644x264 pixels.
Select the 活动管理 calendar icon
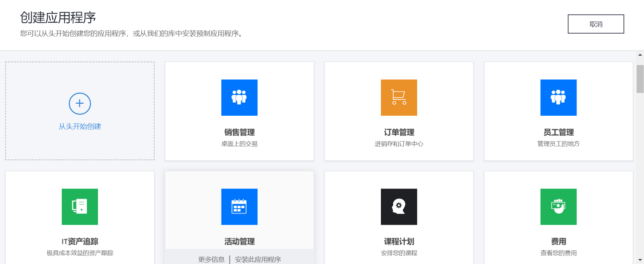tap(239, 207)
